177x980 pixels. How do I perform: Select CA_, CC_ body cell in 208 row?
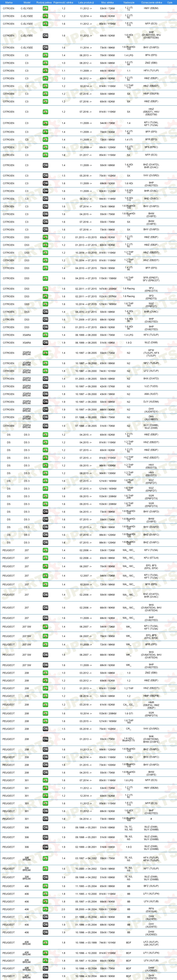129,705
